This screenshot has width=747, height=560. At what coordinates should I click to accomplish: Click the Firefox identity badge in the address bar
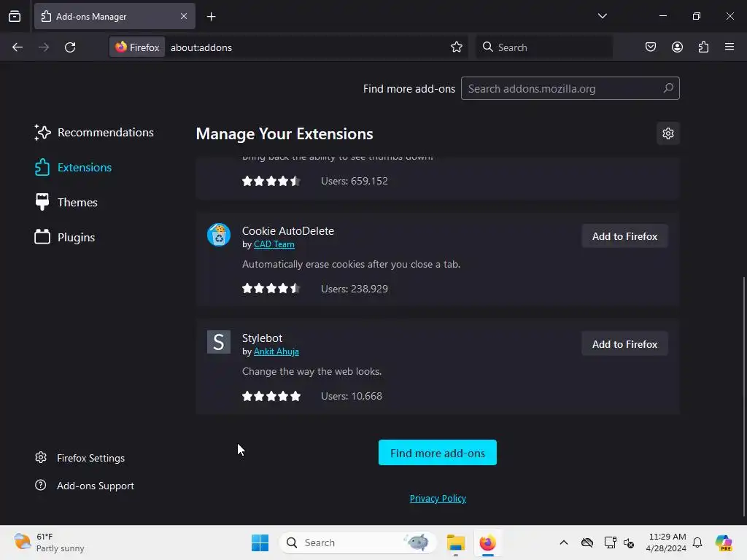[x=137, y=47]
